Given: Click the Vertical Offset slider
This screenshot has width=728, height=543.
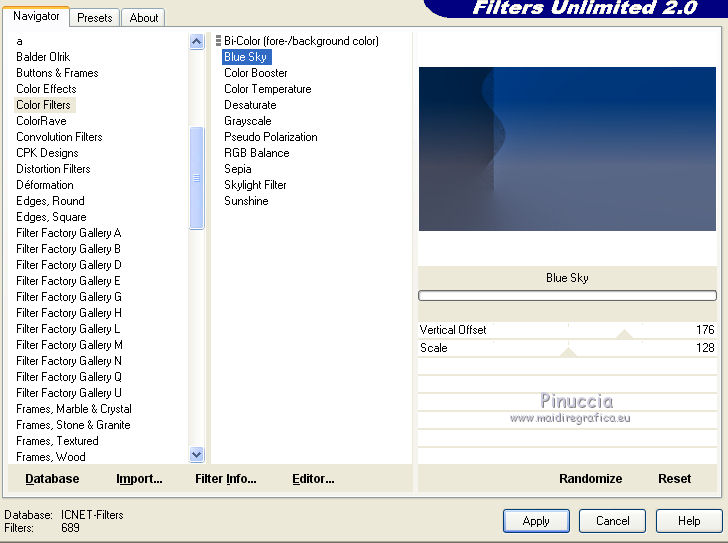Looking at the screenshot, I should pyautogui.click(x=567, y=330).
